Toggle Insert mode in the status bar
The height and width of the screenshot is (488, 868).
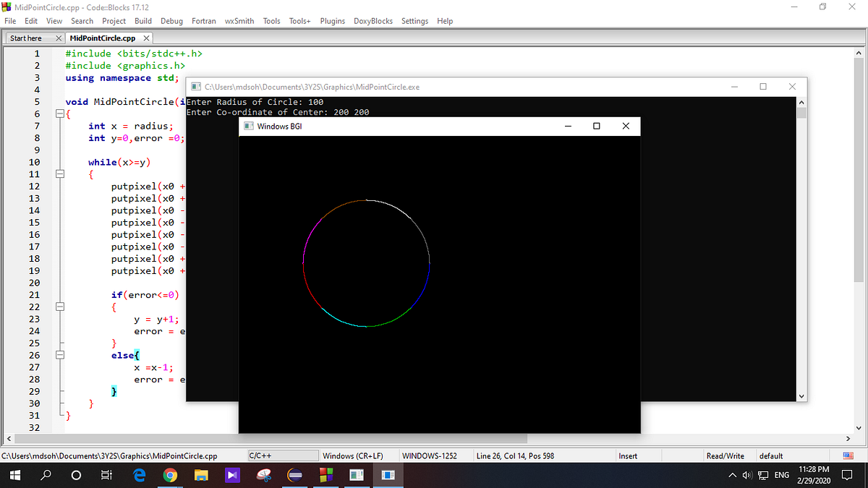629,455
